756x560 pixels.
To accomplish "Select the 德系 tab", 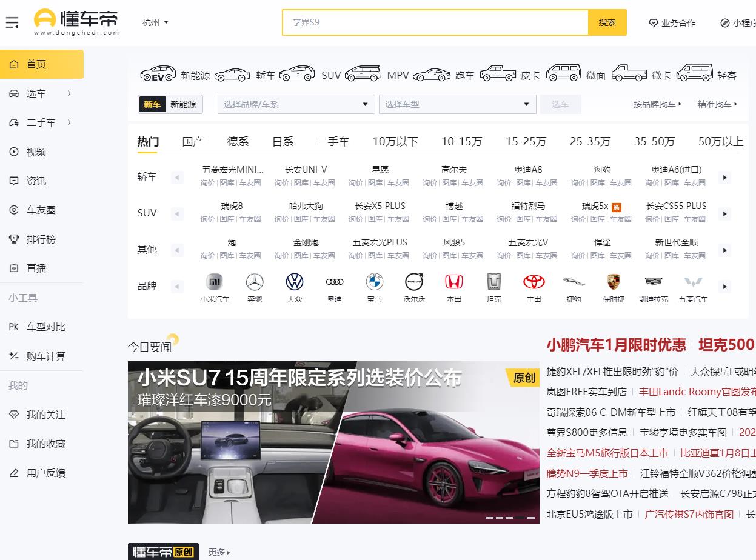I will point(238,141).
